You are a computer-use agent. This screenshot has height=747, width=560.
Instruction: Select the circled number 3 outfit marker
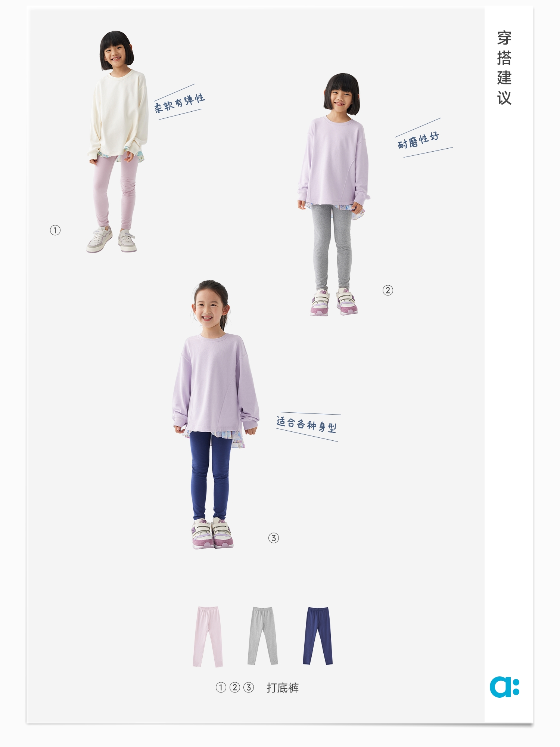pos(274,538)
